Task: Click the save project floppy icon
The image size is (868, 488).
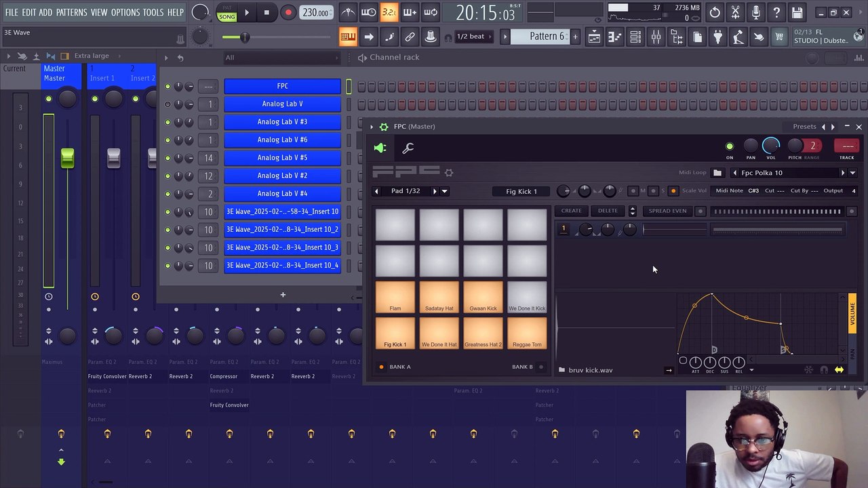Action: 797,12
